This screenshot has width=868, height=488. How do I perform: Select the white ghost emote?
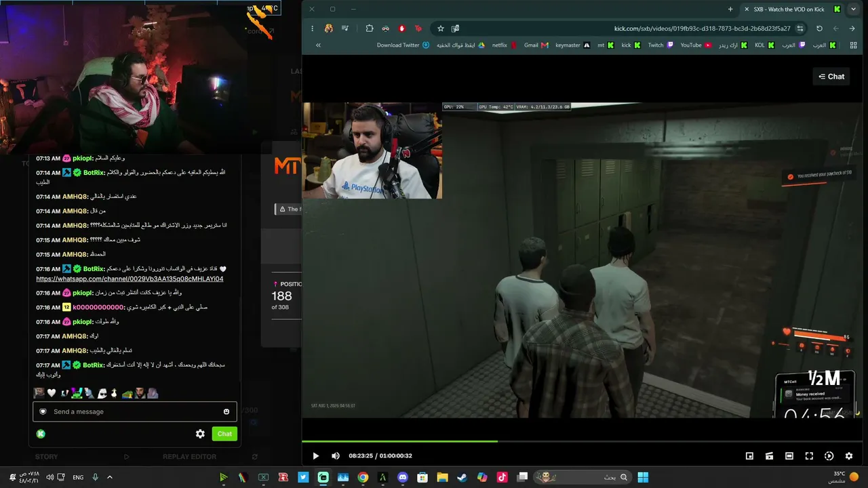[x=102, y=393]
